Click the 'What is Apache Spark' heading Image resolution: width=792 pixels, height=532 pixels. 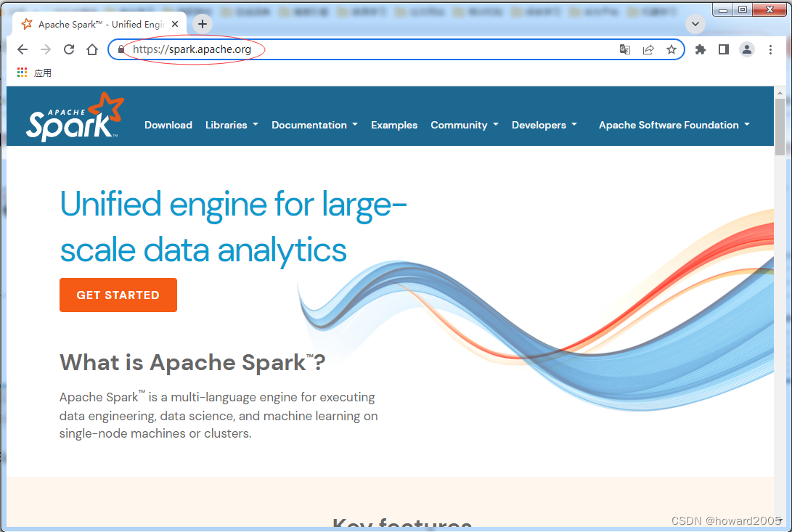click(x=192, y=362)
